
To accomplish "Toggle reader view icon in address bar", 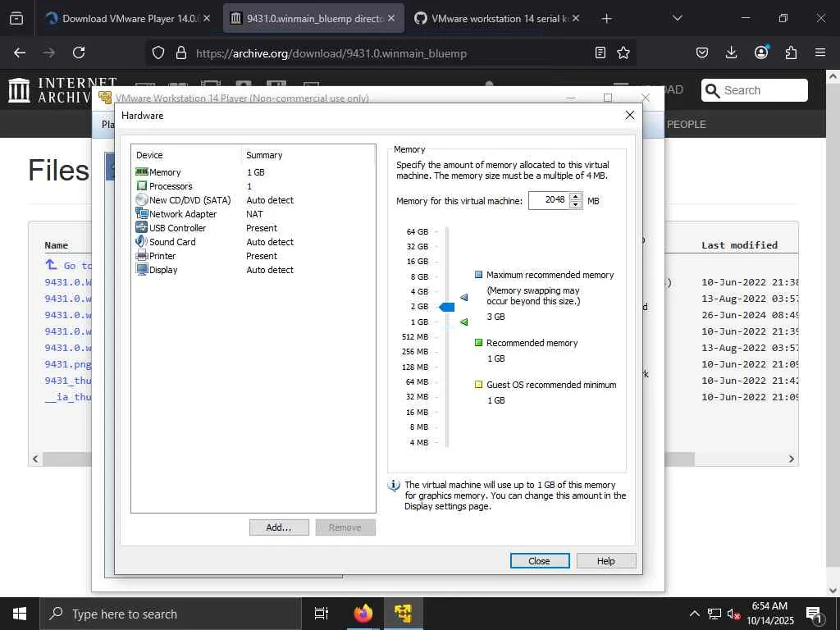I will point(600,52).
